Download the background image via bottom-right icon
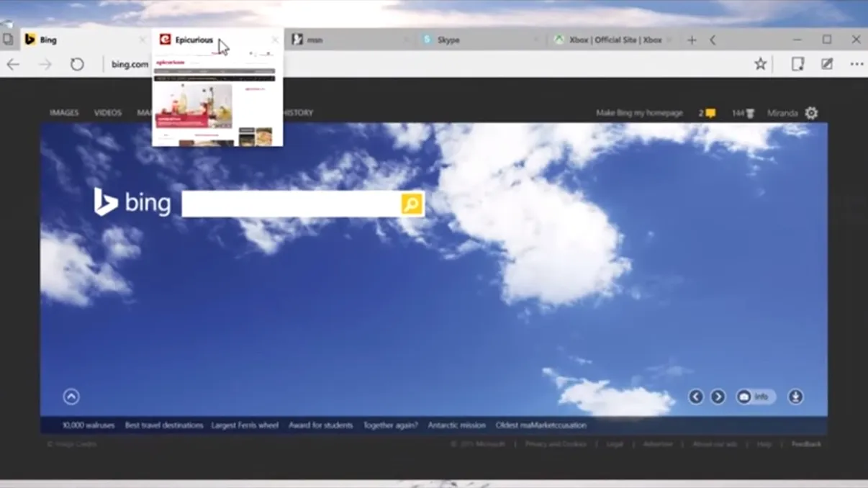 pyautogui.click(x=795, y=397)
